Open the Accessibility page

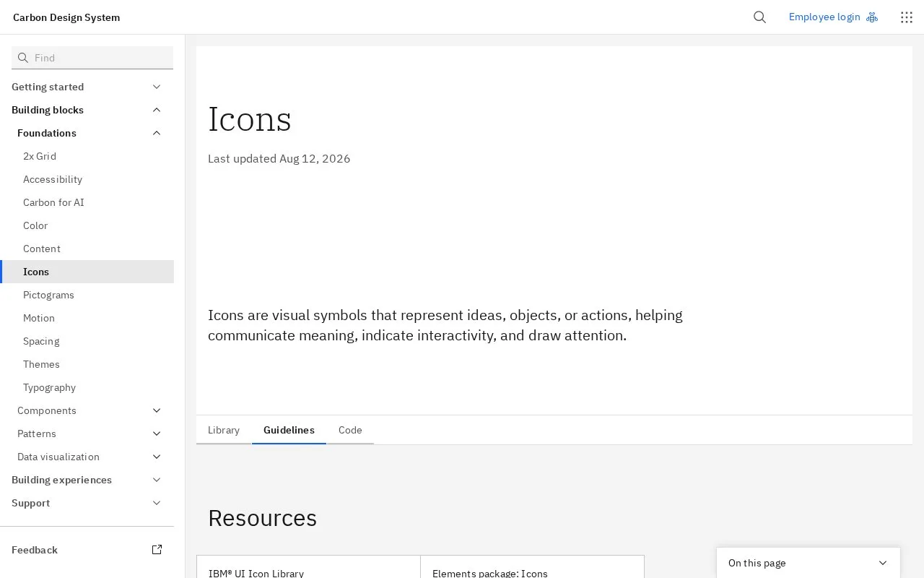point(87,179)
